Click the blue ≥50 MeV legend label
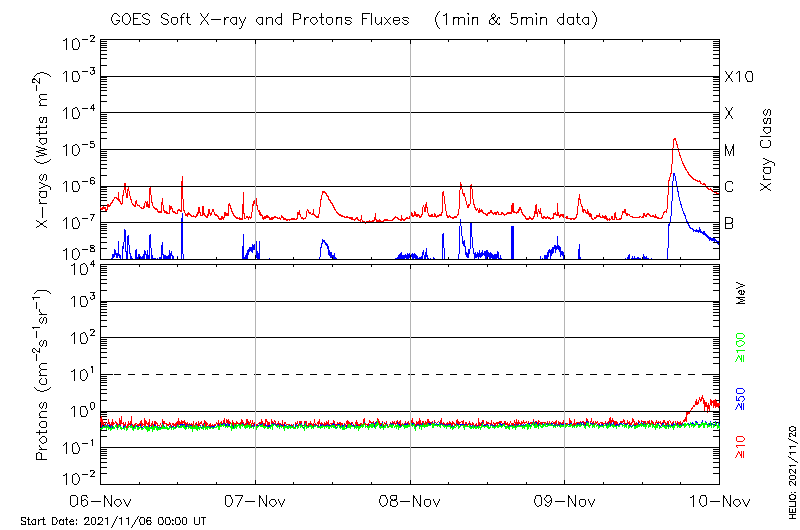 [740, 398]
